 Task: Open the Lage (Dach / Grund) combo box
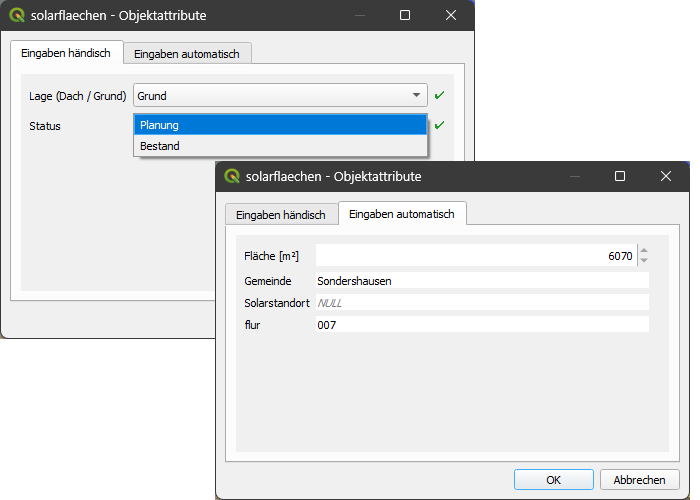pyautogui.click(x=280, y=95)
